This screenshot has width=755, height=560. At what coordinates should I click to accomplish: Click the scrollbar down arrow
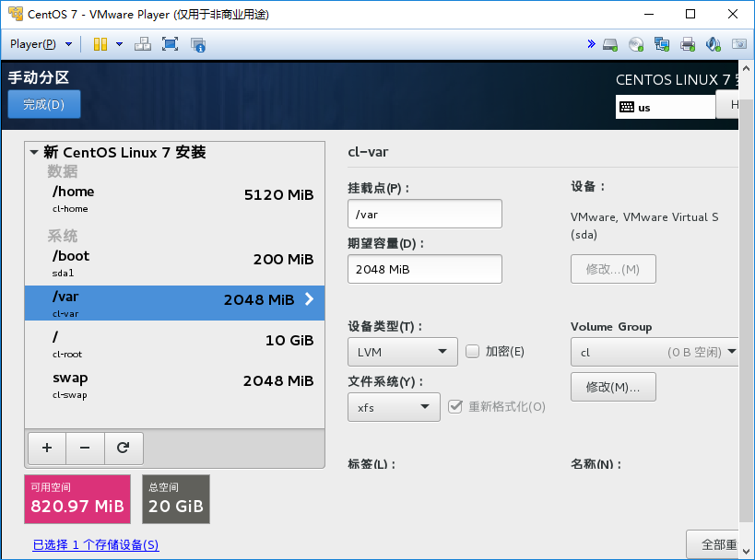click(747, 552)
